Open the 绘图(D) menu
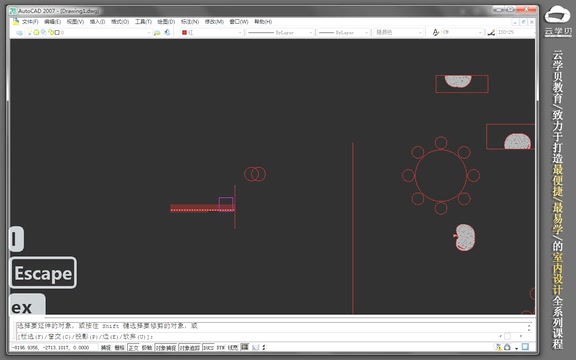Viewport: 576px width, 360px height. point(166,22)
